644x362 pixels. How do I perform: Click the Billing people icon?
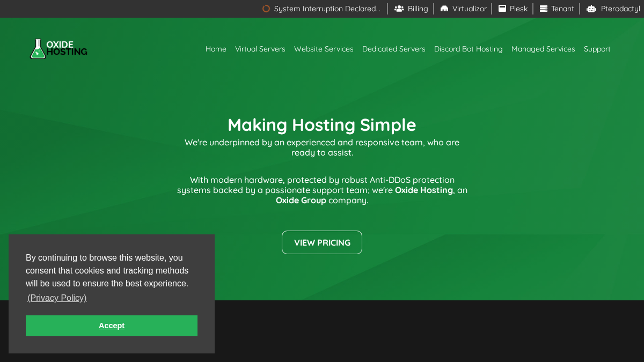coord(399,9)
